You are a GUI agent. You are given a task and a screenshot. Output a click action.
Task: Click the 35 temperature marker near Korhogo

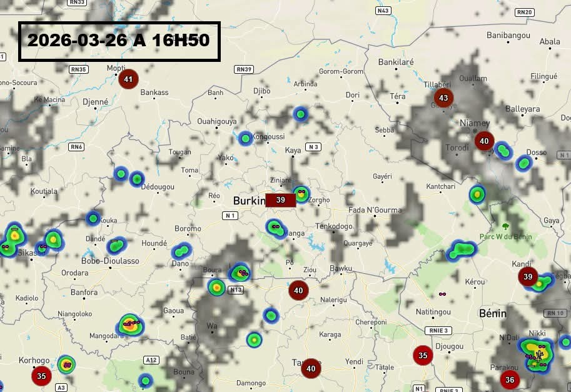(x=42, y=376)
